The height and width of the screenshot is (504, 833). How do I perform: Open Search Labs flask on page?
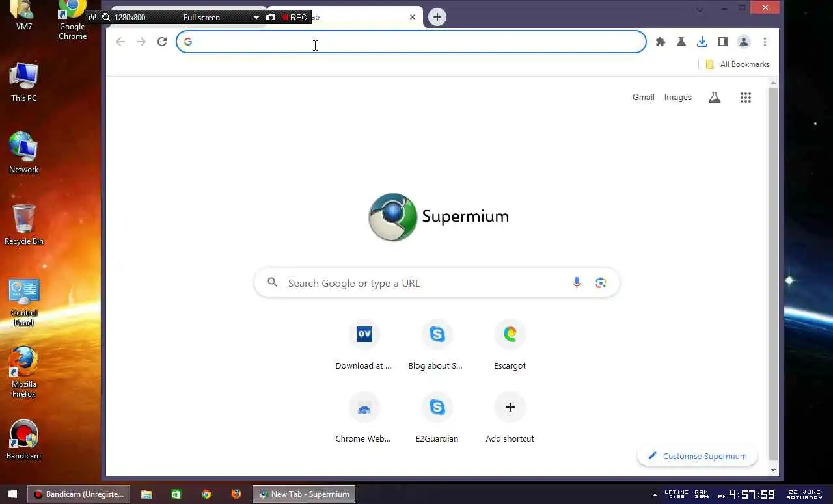point(715,98)
